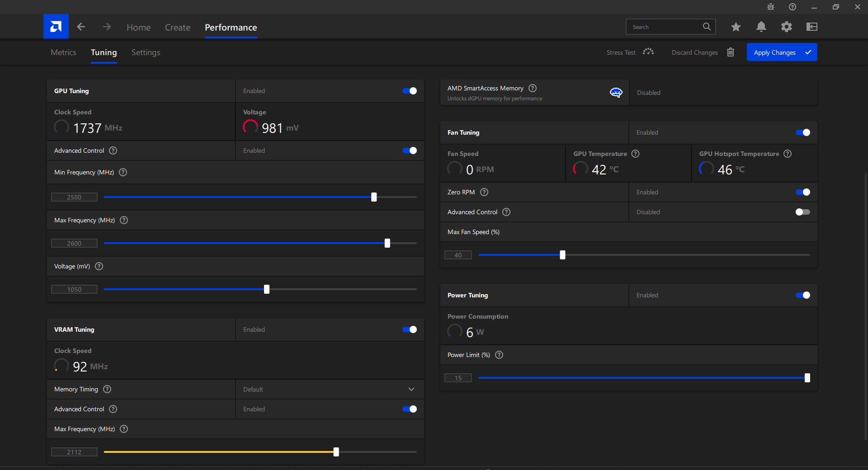This screenshot has width=868, height=470.
Task: Click the help icon next to Zero RPM
Action: point(484,192)
